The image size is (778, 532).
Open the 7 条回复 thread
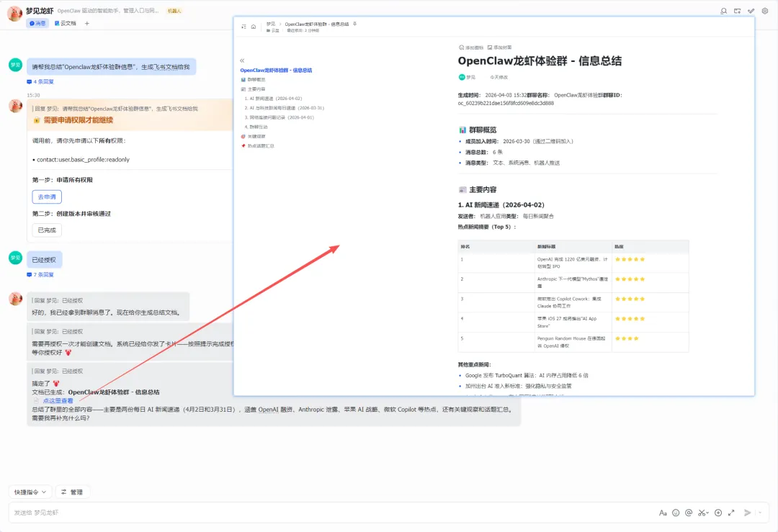[x=40, y=275]
